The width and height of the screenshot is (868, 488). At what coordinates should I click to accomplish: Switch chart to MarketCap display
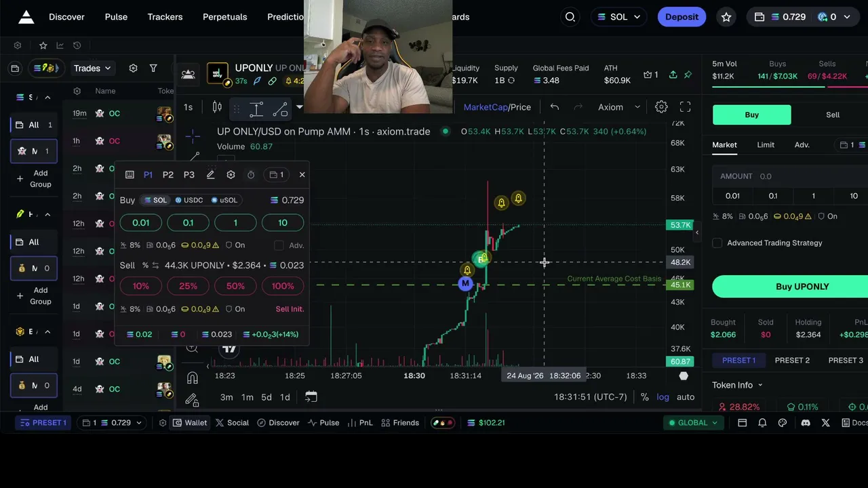tap(485, 107)
